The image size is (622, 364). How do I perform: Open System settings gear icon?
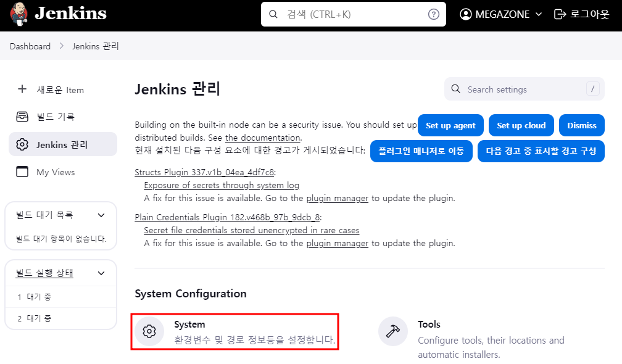(149, 331)
